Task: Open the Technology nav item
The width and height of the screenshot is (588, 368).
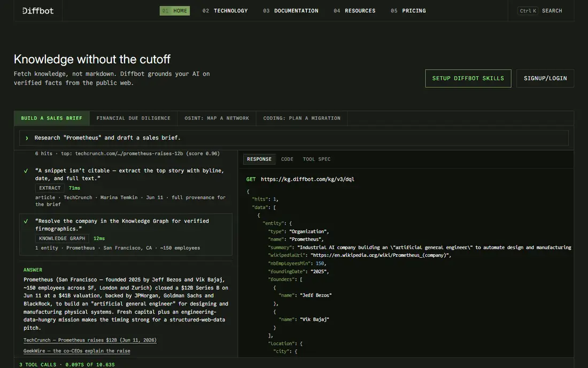Action: coord(225,11)
